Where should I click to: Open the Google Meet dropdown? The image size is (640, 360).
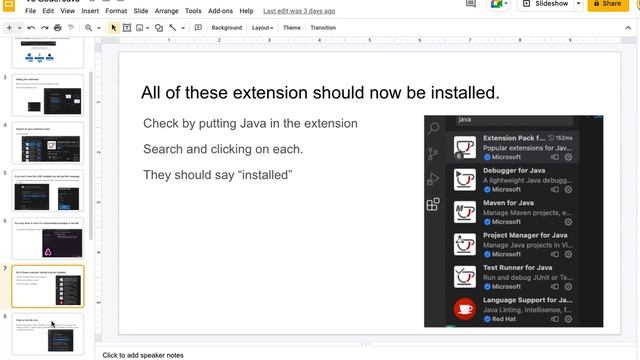(499, 4)
